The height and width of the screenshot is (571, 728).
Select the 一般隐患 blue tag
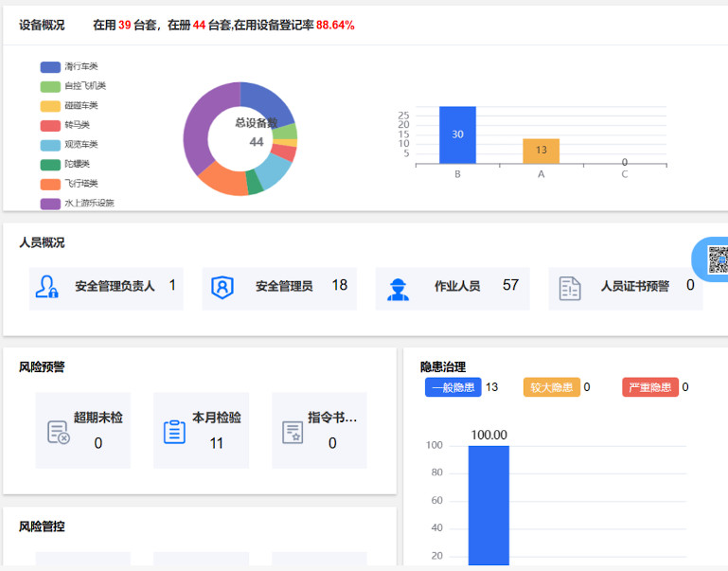pyautogui.click(x=453, y=387)
